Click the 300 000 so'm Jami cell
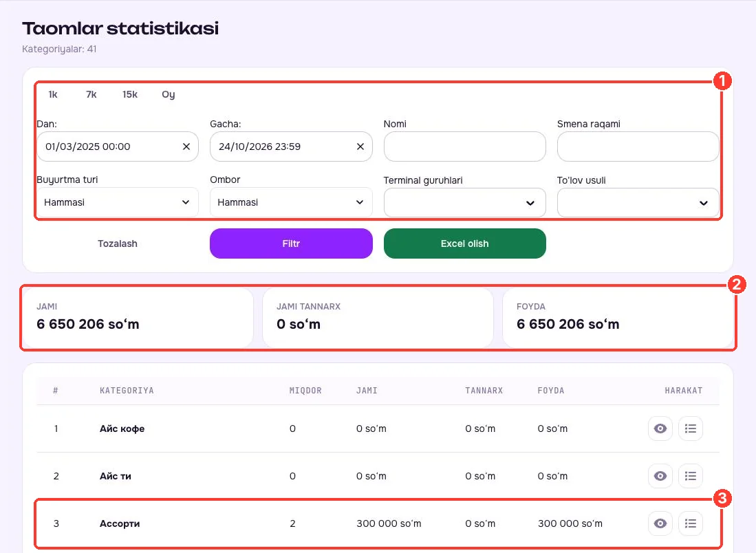This screenshot has height=553, width=756. (389, 523)
